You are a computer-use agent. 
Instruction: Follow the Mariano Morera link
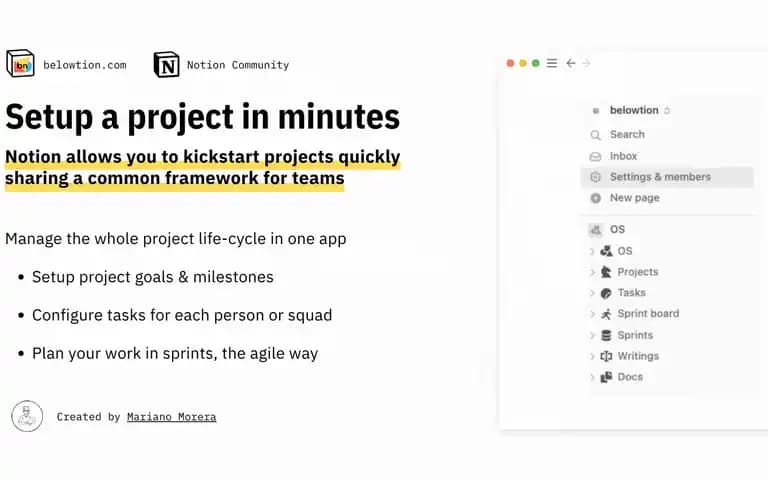click(171, 417)
